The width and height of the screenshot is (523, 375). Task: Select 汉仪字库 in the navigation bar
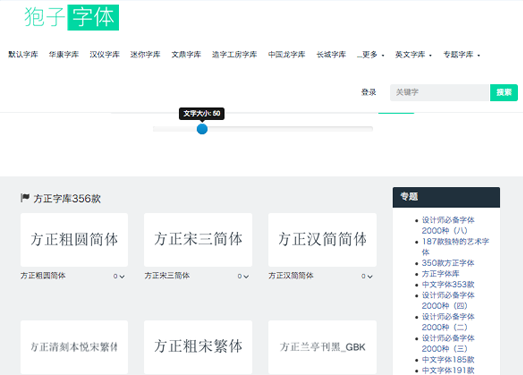(104, 54)
